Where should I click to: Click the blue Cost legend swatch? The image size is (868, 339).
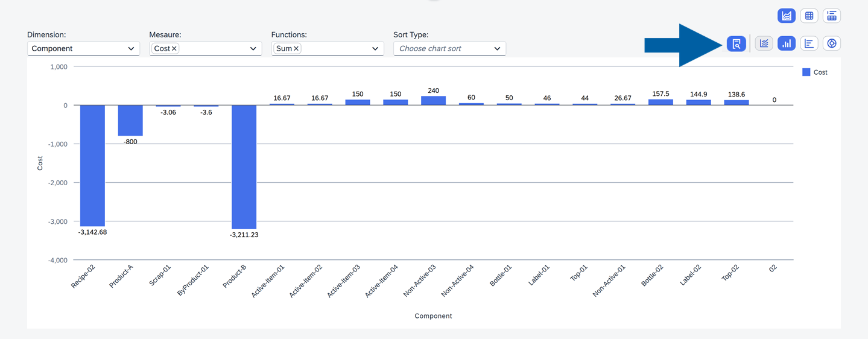[806, 72]
